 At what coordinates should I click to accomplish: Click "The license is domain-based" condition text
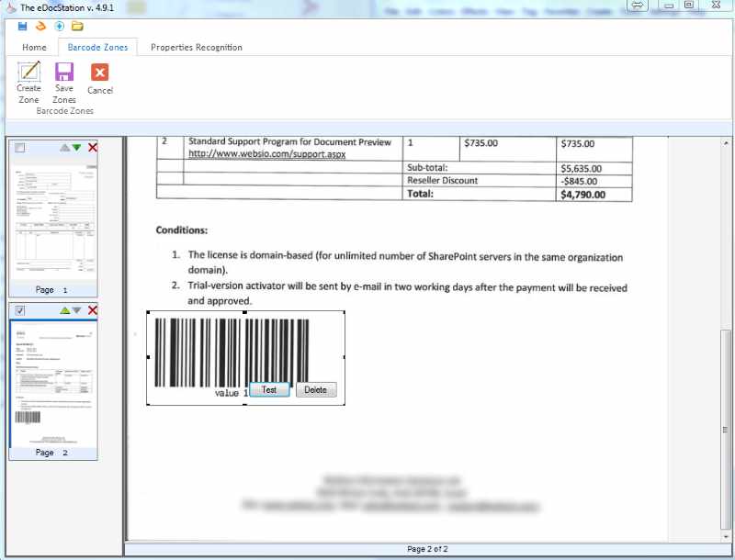250,255
